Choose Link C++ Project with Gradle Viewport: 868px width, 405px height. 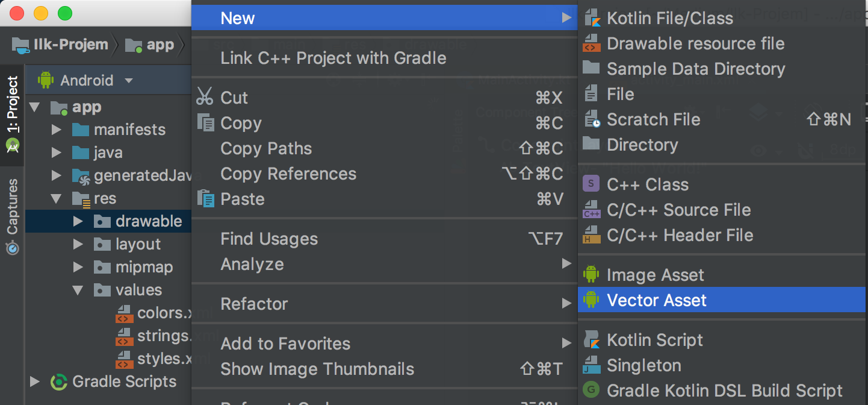pos(384,58)
